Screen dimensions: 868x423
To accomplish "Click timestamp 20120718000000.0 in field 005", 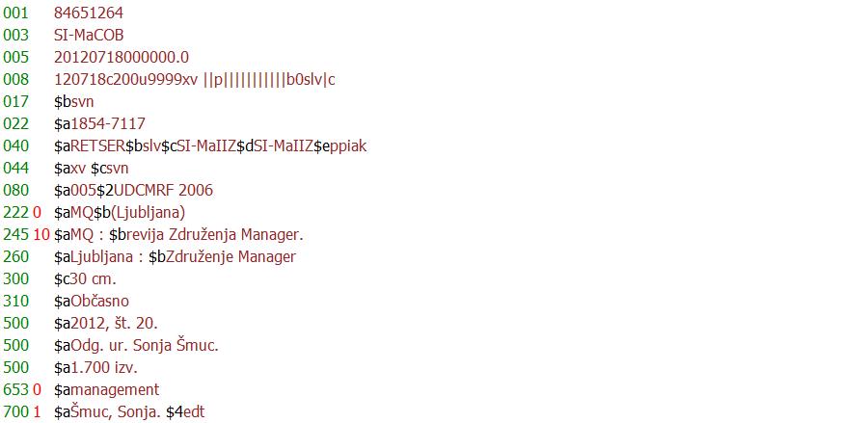I will (x=122, y=58).
